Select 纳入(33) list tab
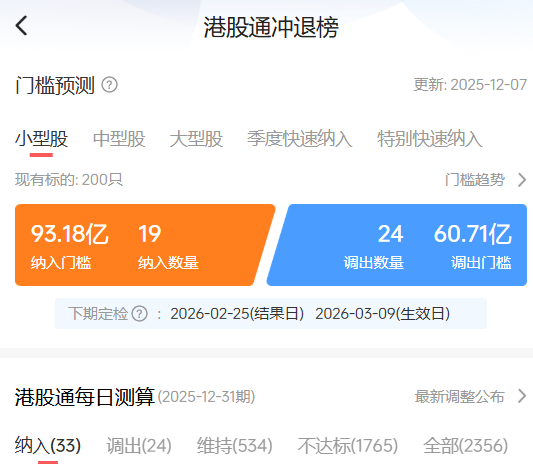This screenshot has height=473, width=533. (x=48, y=445)
